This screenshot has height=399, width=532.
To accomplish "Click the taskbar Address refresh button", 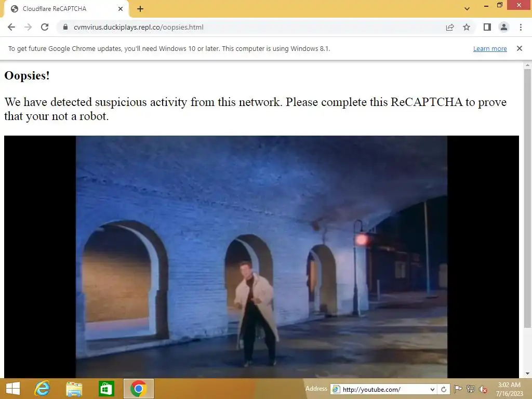I will tap(444, 390).
